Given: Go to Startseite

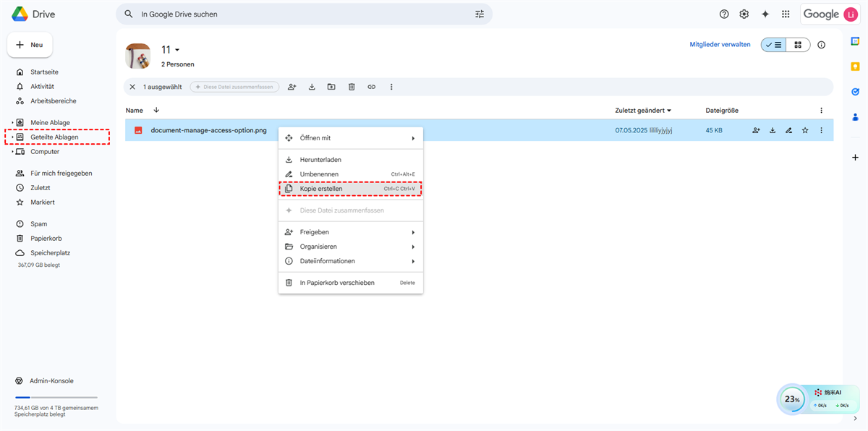Looking at the screenshot, I should (x=44, y=72).
